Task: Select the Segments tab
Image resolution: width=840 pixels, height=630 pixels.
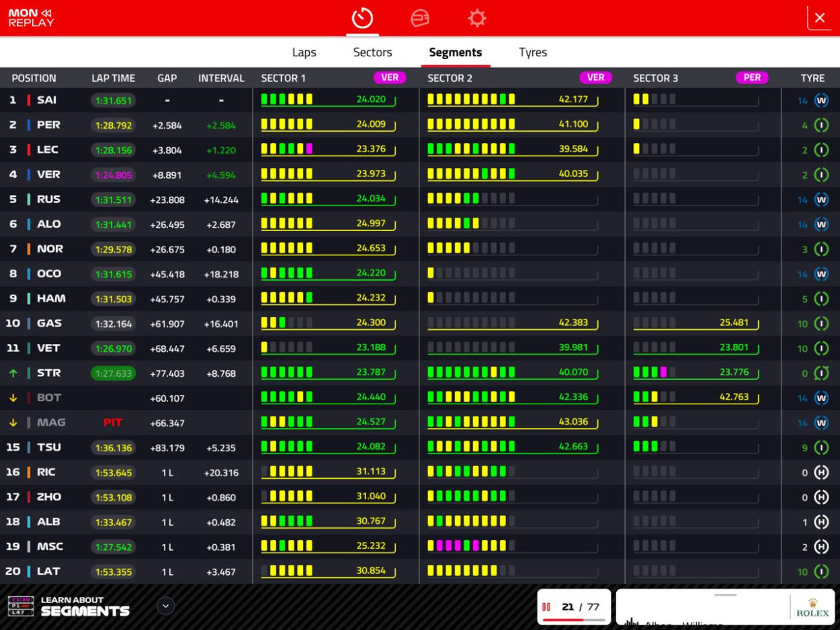Action: click(x=456, y=52)
